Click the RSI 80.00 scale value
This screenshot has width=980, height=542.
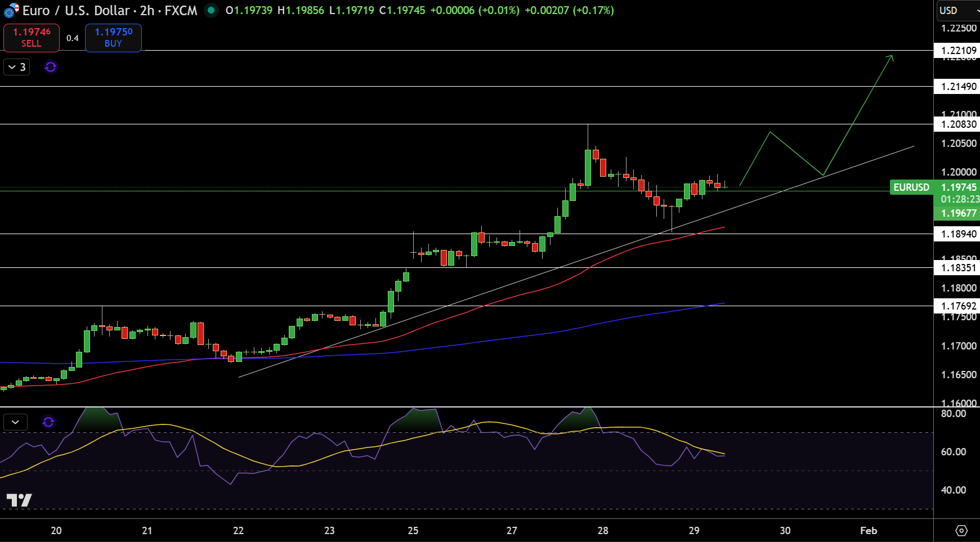coord(954,414)
